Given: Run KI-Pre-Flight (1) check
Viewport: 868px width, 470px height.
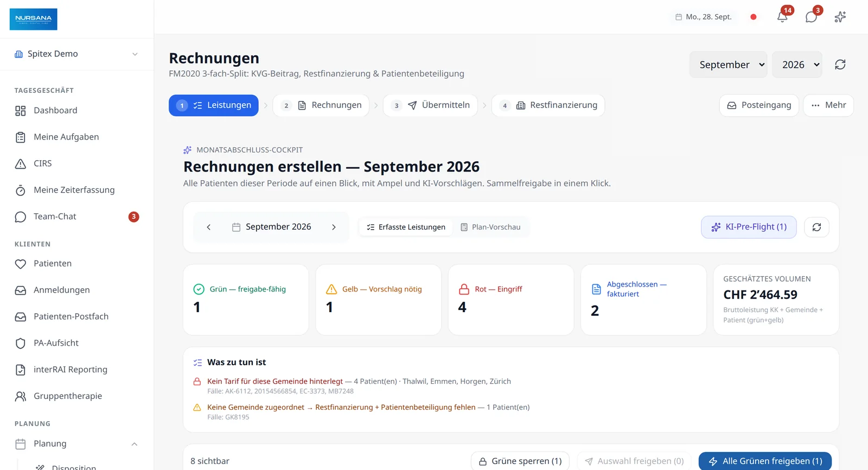Looking at the screenshot, I should [x=749, y=227].
